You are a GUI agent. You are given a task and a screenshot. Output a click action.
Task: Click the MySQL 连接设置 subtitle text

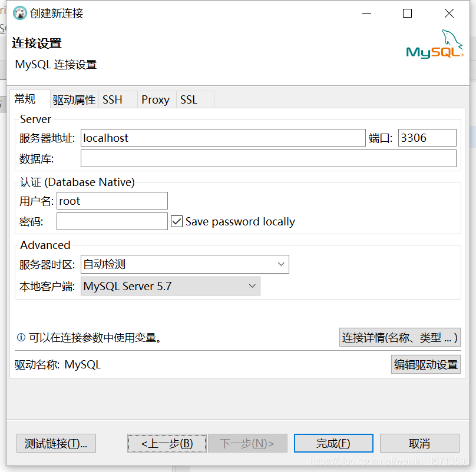tap(56, 65)
